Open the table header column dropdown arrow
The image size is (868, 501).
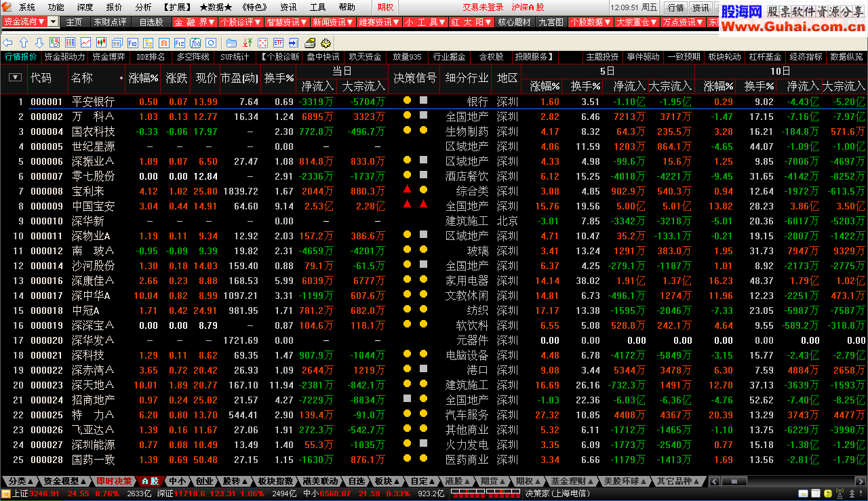coord(15,77)
